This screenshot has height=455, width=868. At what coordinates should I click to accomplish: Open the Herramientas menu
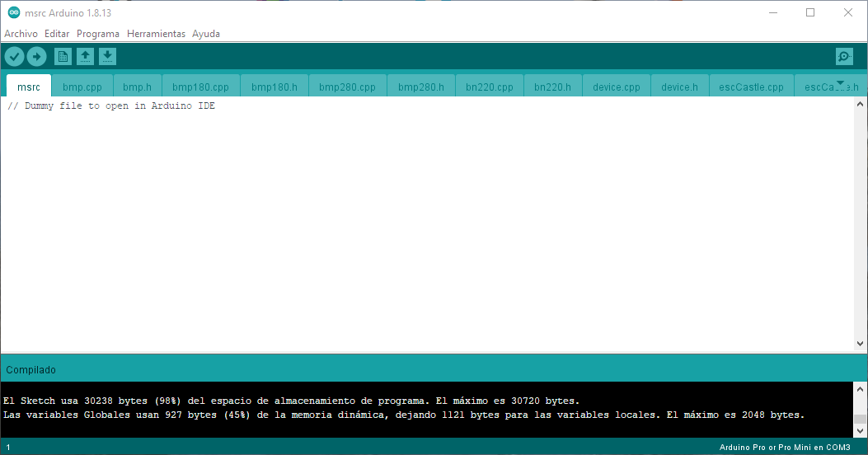[156, 34]
